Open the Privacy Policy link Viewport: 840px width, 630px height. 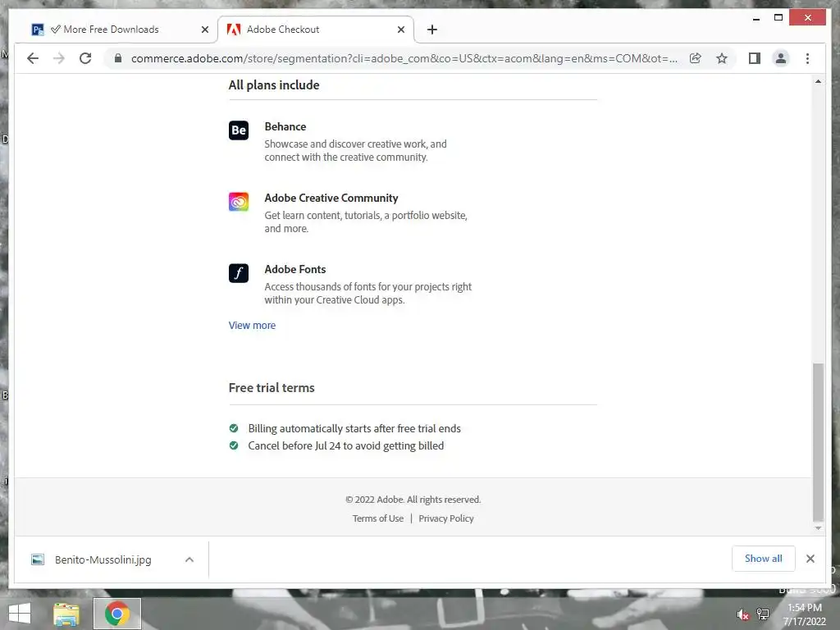click(x=445, y=518)
